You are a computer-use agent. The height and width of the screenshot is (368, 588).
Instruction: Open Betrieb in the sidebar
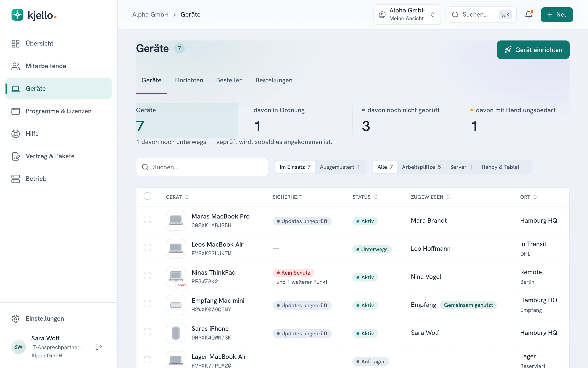pyautogui.click(x=59, y=179)
